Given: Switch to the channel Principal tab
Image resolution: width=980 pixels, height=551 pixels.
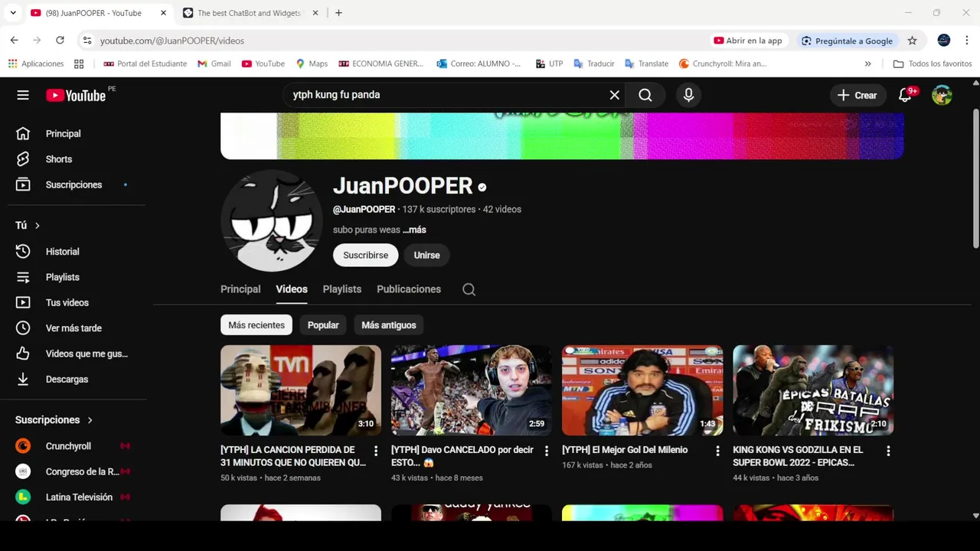Looking at the screenshot, I should pyautogui.click(x=240, y=289).
